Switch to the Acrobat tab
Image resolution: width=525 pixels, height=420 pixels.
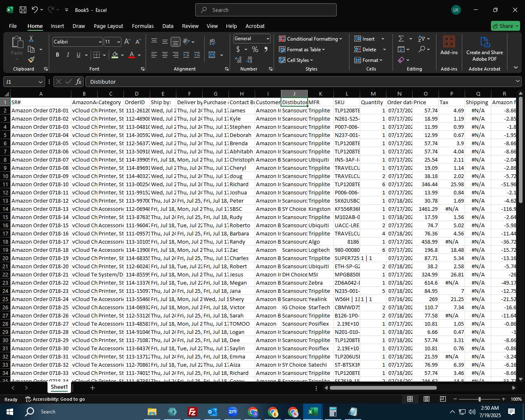(x=255, y=26)
